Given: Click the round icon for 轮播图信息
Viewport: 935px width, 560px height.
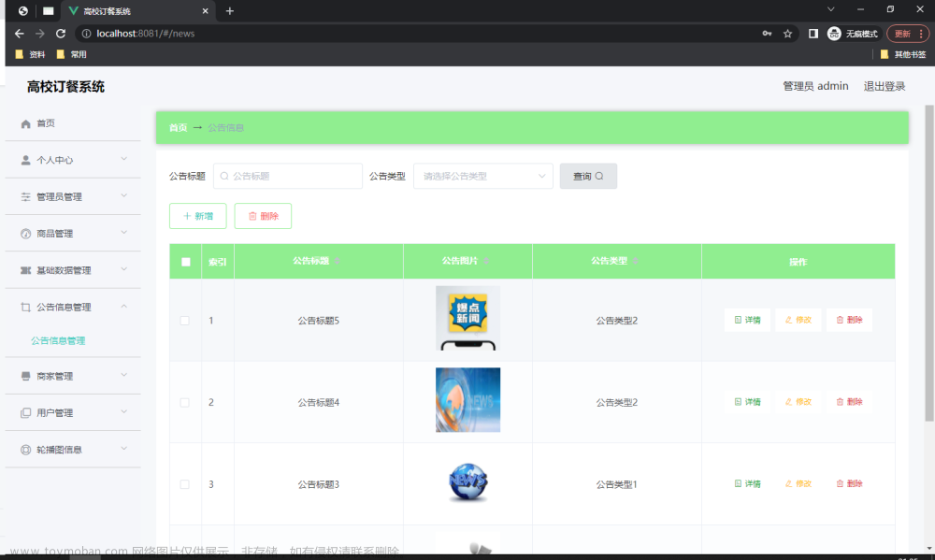Looking at the screenshot, I should 25,450.
